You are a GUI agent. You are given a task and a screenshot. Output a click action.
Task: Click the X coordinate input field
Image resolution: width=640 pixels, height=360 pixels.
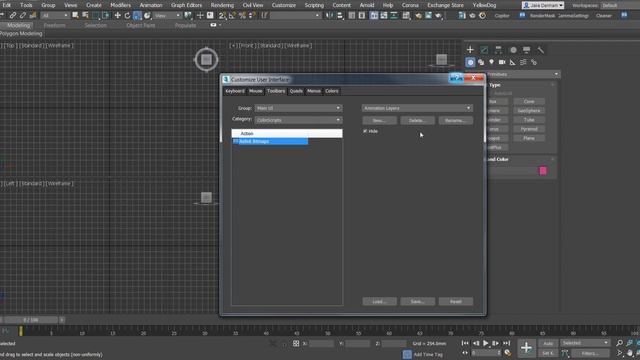[x=321, y=344]
